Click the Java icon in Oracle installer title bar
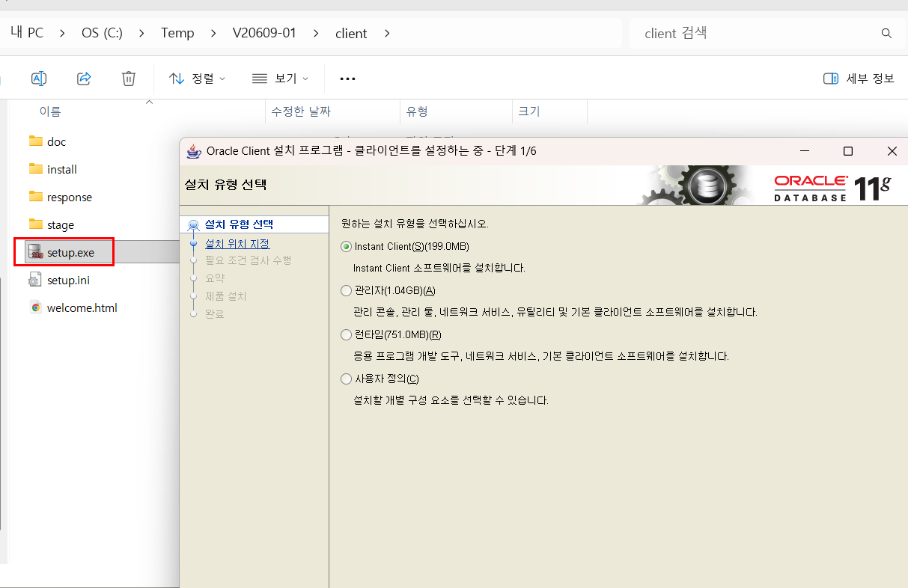Viewport: 908px width, 588px height. (x=194, y=150)
